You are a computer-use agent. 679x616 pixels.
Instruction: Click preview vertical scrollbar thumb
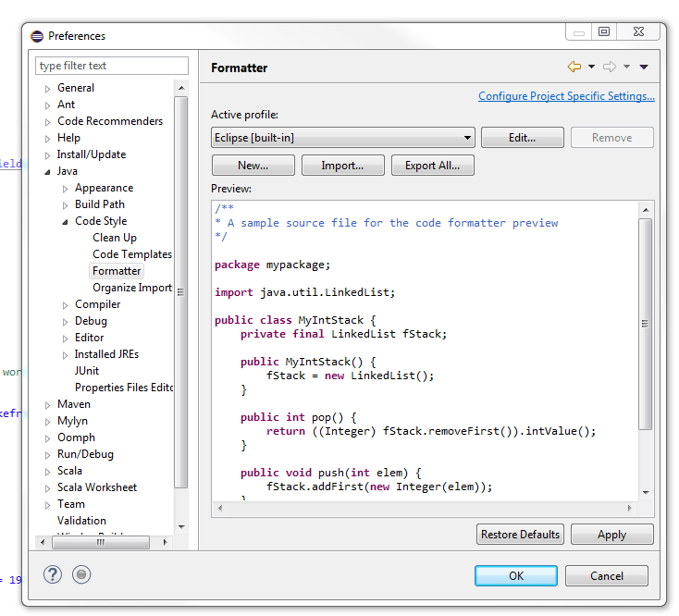(x=645, y=324)
